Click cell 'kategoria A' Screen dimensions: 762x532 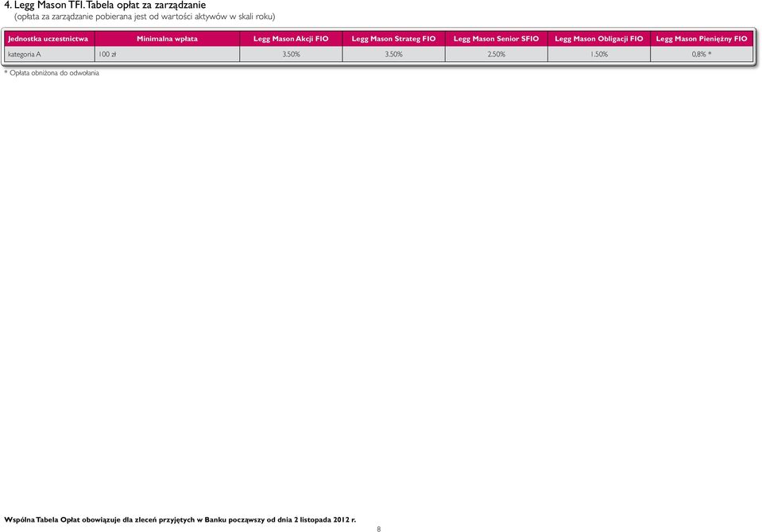pyautogui.click(x=25, y=55)
